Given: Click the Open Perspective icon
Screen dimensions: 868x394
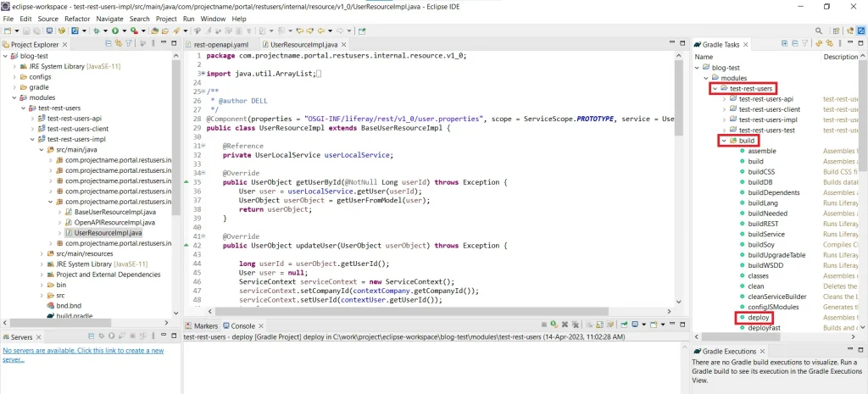Looking at the screenshot, I should tap(837, 31).
